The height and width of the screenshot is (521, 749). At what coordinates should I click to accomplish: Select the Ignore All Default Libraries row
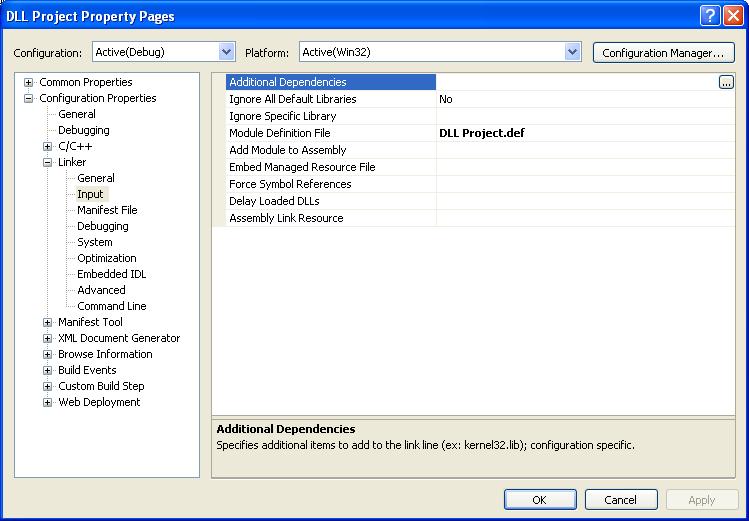point(292,99)
